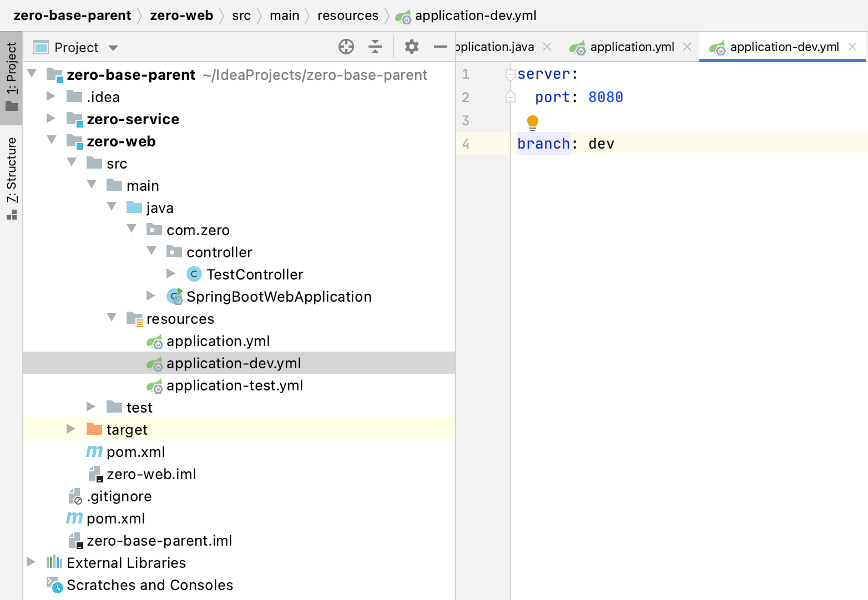Click the server key on line 1
Image resolution: width=868 pixels, height=600 pixels.
point(543,74)
